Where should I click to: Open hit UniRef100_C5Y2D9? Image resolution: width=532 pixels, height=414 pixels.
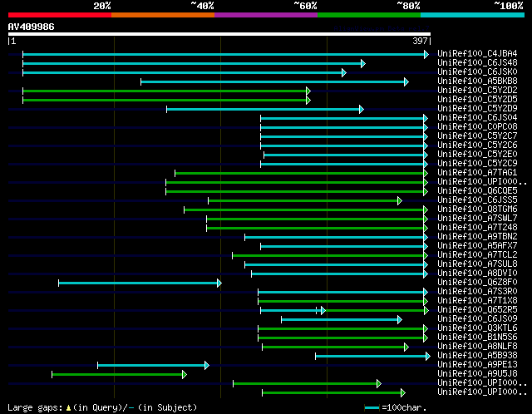click(x=477, y=109)
